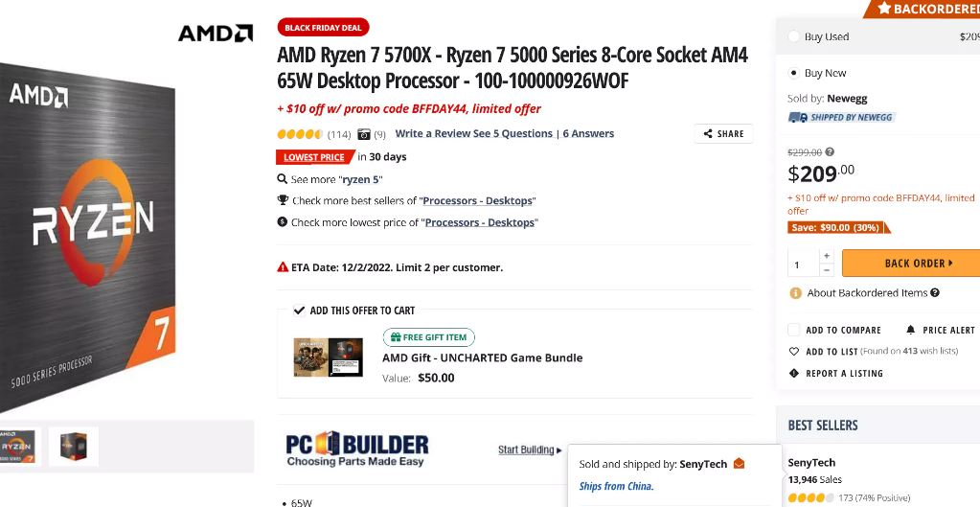Click the star rating icons
The image size is (980, 507).
pos(300,134)
